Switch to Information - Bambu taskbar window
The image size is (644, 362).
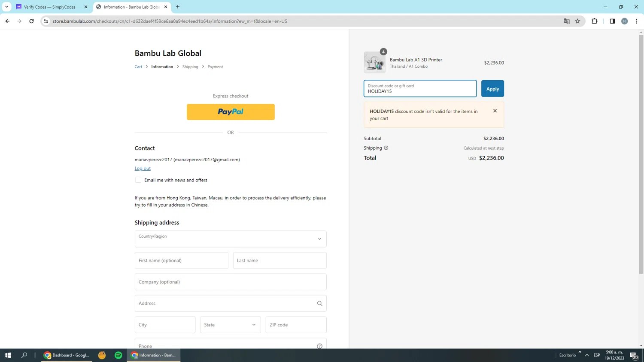coord(154,355)
